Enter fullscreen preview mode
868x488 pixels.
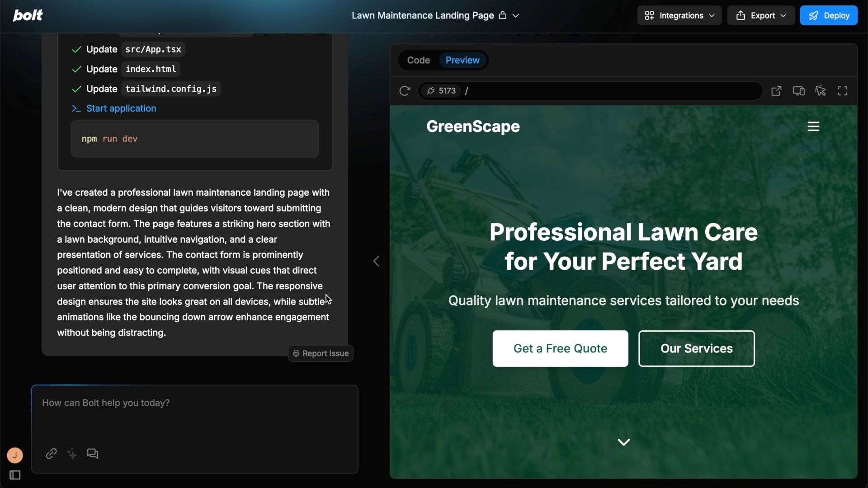pyautogui.click(x=843, y=91)
